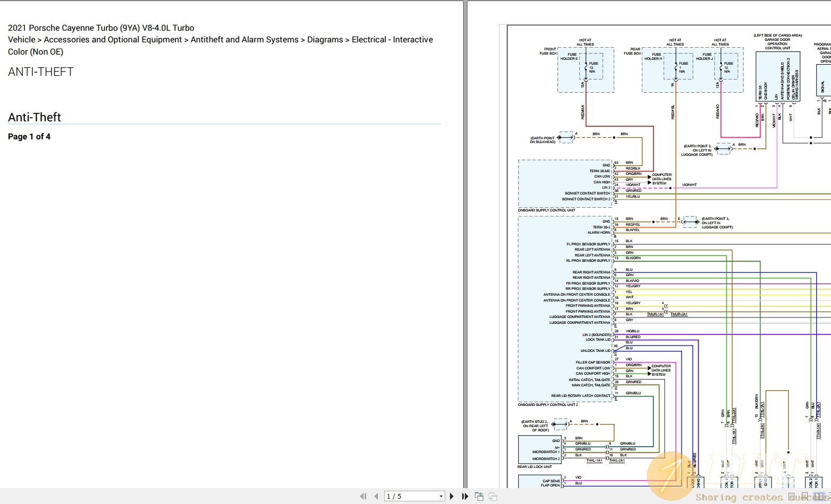The width and height of the screenshot is (831, 504).
Task: Click the 'FUSE HOLDER E' label
Action: [570, 56]
